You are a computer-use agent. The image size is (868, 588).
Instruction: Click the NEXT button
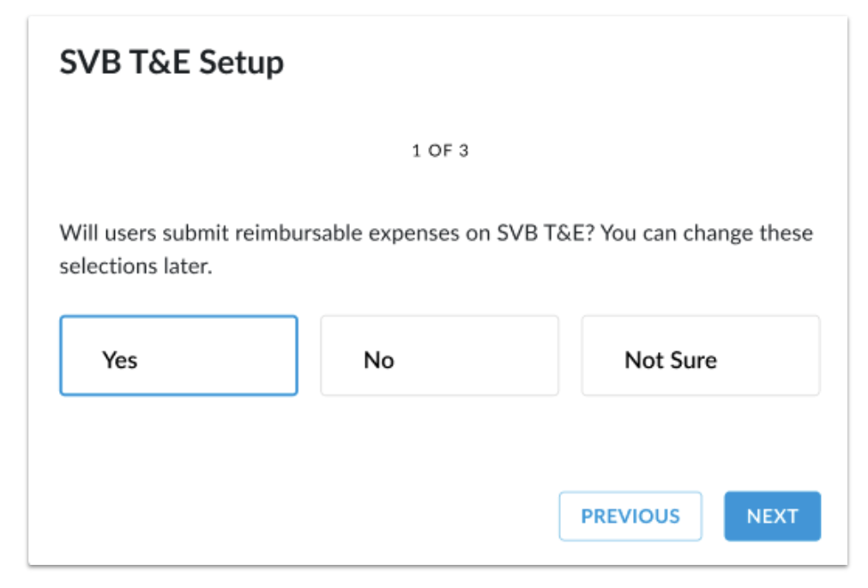(x=772, y=516)
